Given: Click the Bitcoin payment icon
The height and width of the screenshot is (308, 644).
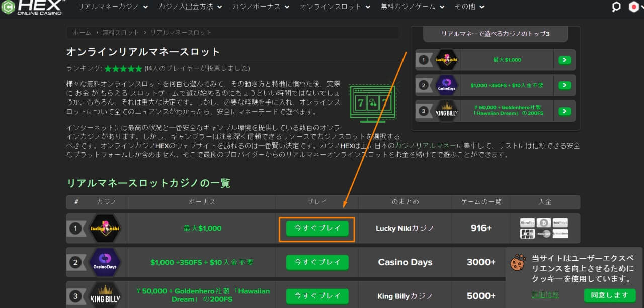Looking at the screenshot, I should point(543,223).
